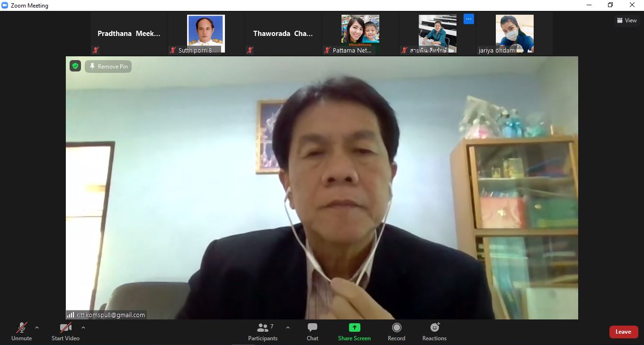Select the Pradthana Meek participant tile
The image size is (644, 345).
tap(129, 34)
